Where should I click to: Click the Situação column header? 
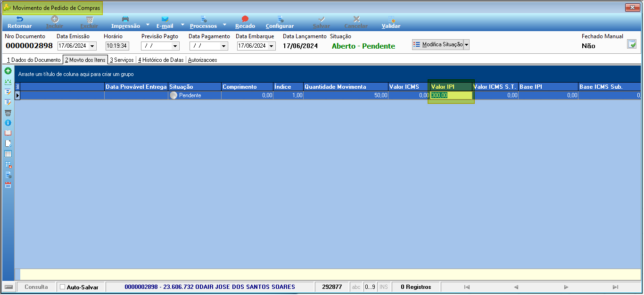[x=195, y=87]
